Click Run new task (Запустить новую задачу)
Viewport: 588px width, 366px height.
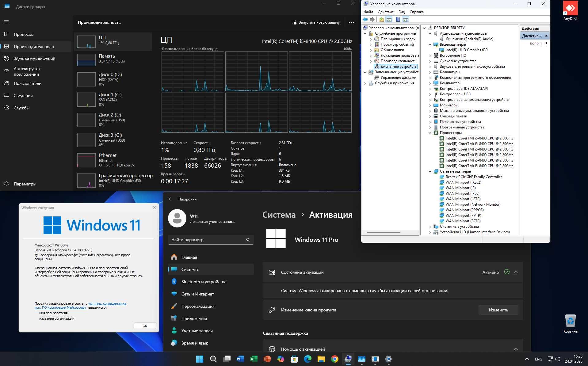(315, 22)
